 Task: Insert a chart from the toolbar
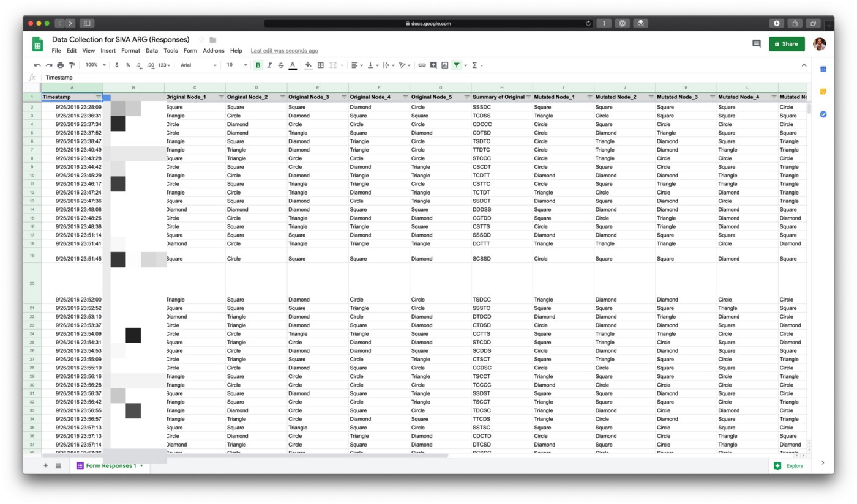pyautogui.click(x=445, y=65)
